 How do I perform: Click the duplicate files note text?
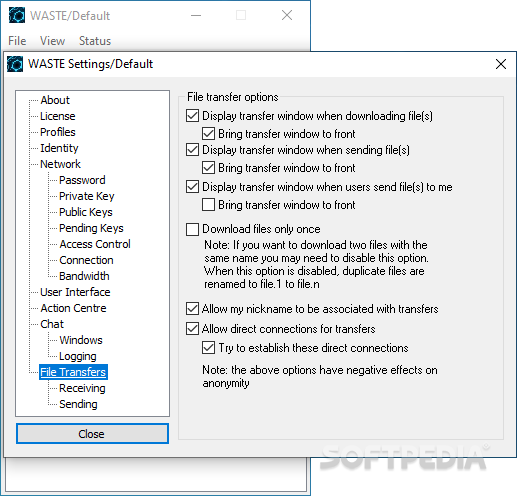pos(316,265)
